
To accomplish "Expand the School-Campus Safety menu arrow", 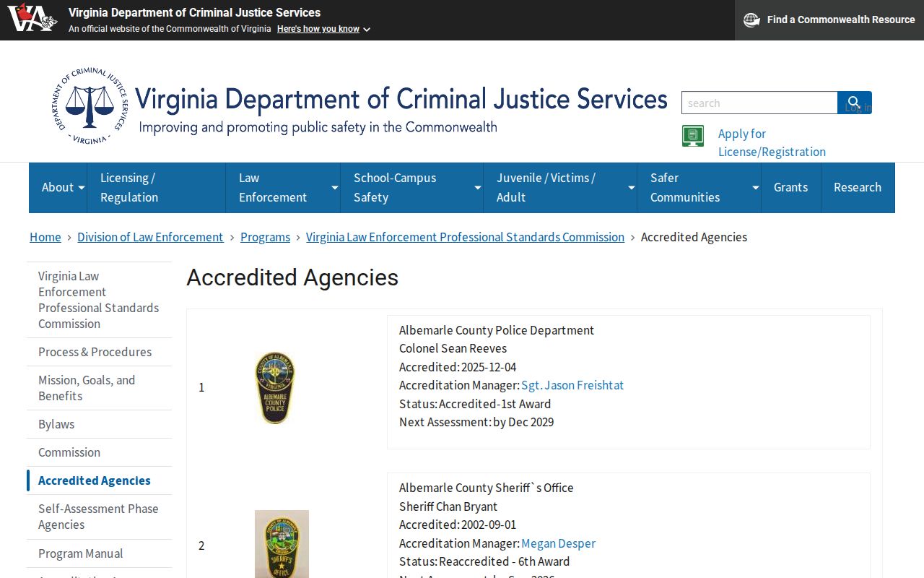I will (x=477, y=188).
